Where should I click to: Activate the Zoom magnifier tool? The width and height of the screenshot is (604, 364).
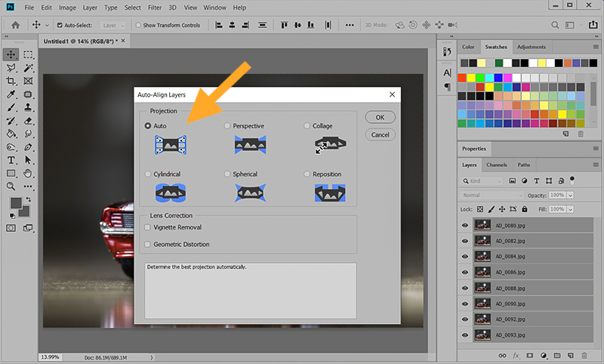11,186
